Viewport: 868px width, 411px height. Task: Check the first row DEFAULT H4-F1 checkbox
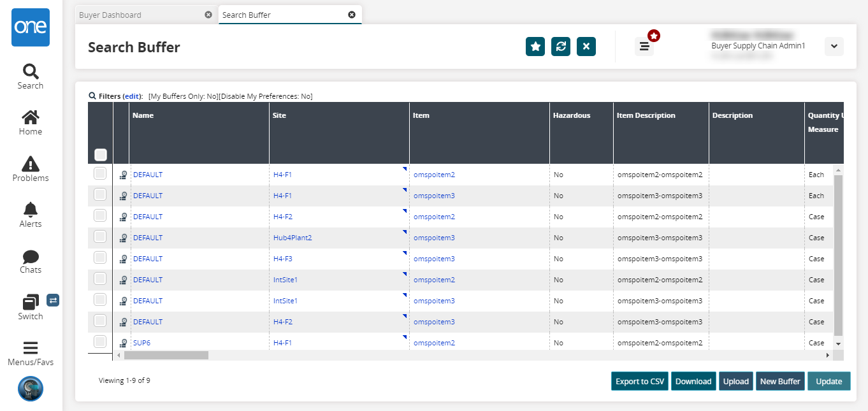pos(100,173)
